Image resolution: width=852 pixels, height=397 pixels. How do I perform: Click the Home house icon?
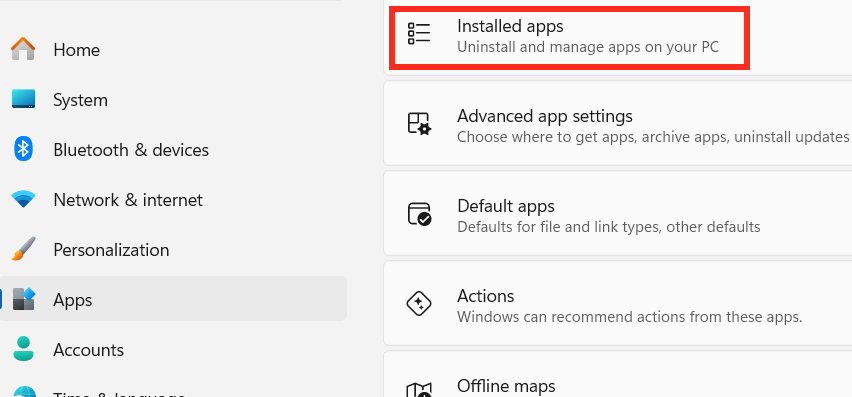tap(23, 49)
